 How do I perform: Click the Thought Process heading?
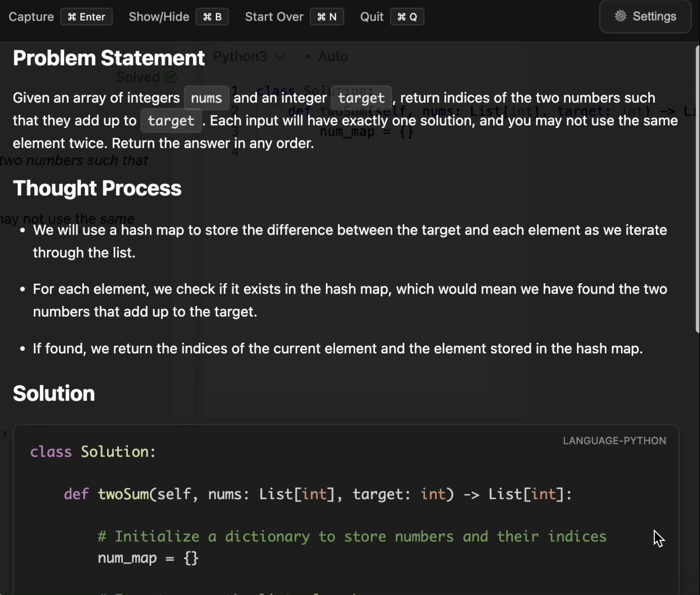[x=97, y=188]
